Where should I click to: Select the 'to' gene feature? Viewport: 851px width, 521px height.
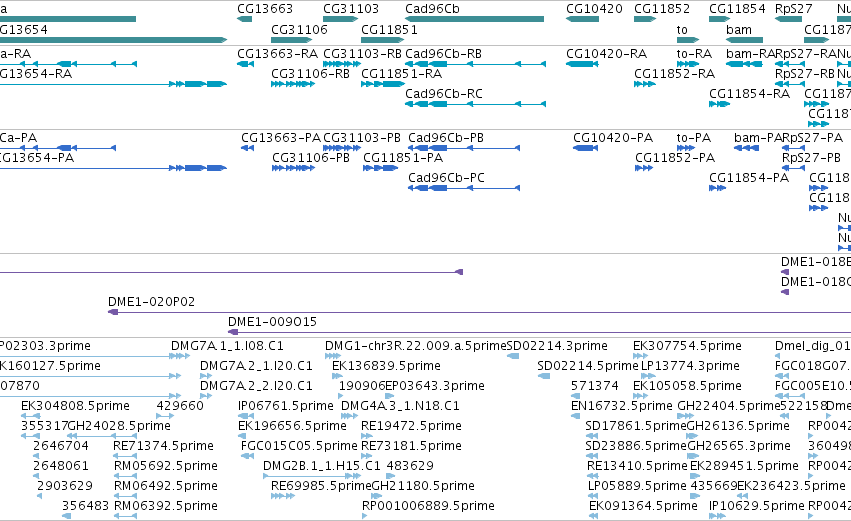tap(688, 40)
